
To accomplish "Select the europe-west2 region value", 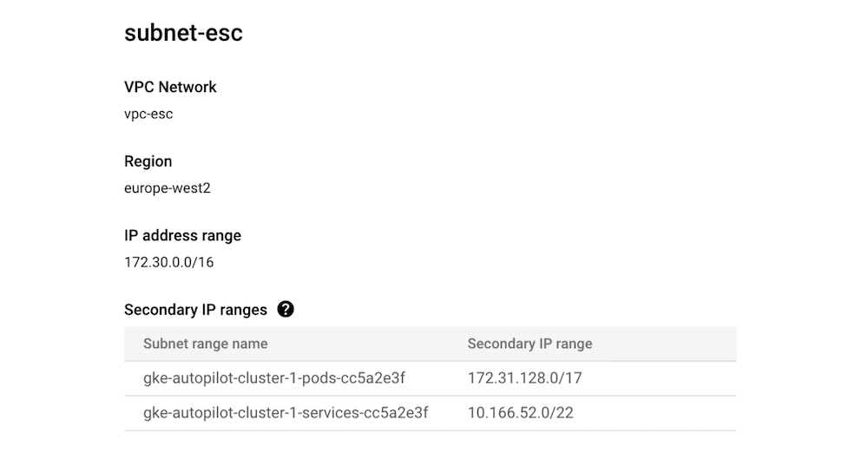I will pyautogui.click(x=168, y=188).
